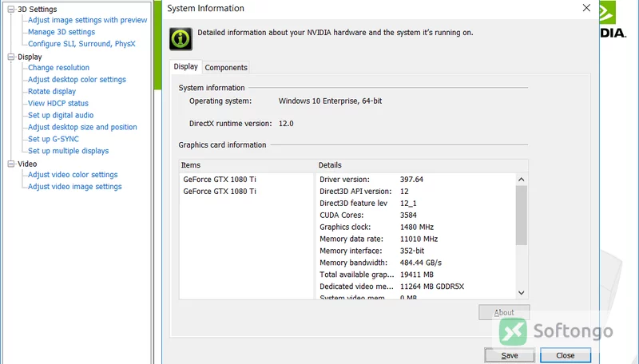The image size is (639, 364).
Task: Select the second GeForce GTX 1080 Ti item
Action: click(x=219, y=191)
